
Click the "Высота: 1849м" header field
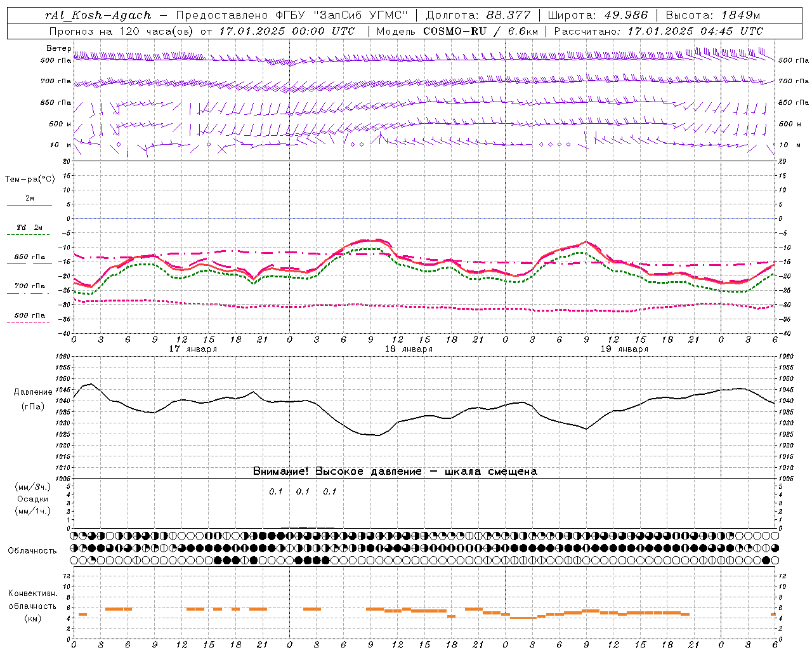tap(713, 15)
